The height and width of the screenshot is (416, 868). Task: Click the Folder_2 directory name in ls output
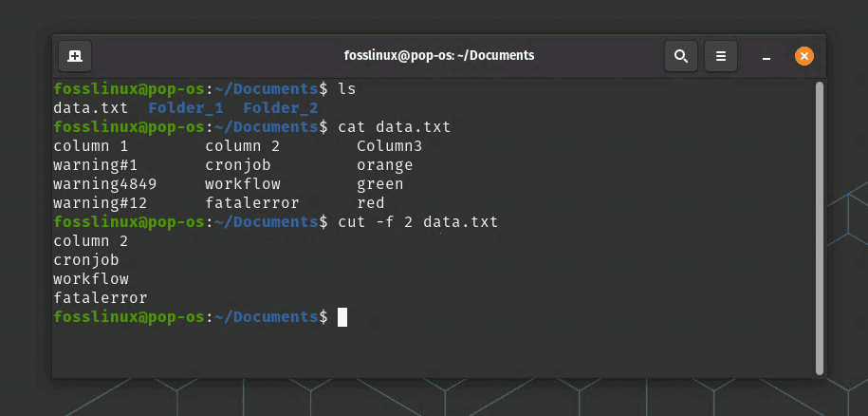[x=280, y=108]
